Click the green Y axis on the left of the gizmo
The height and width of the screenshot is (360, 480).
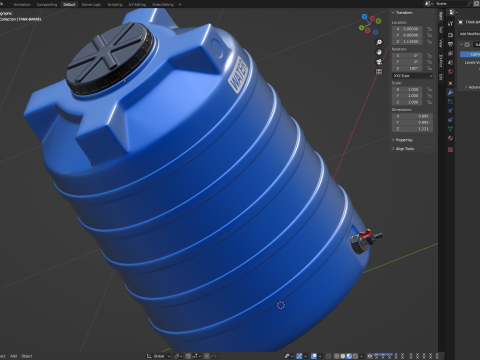tap(361, 28)
